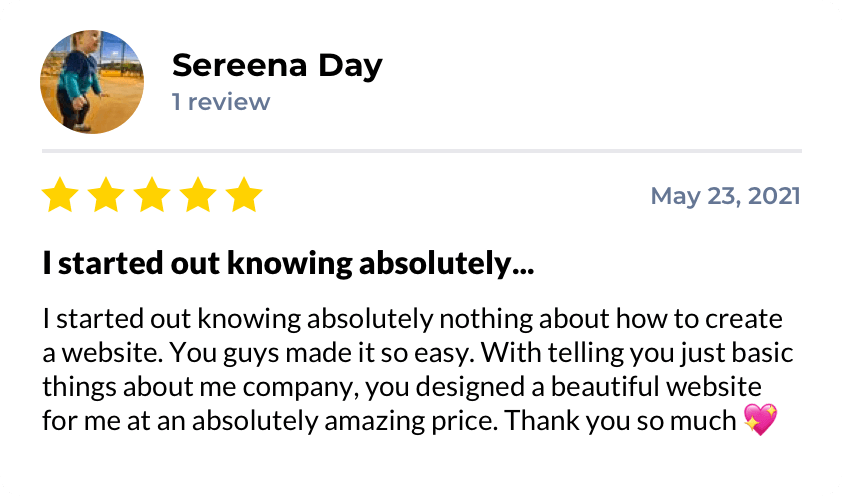Choose the fourth rating star
The height and width of the screenshot is (496, 842).
(198, 196)
